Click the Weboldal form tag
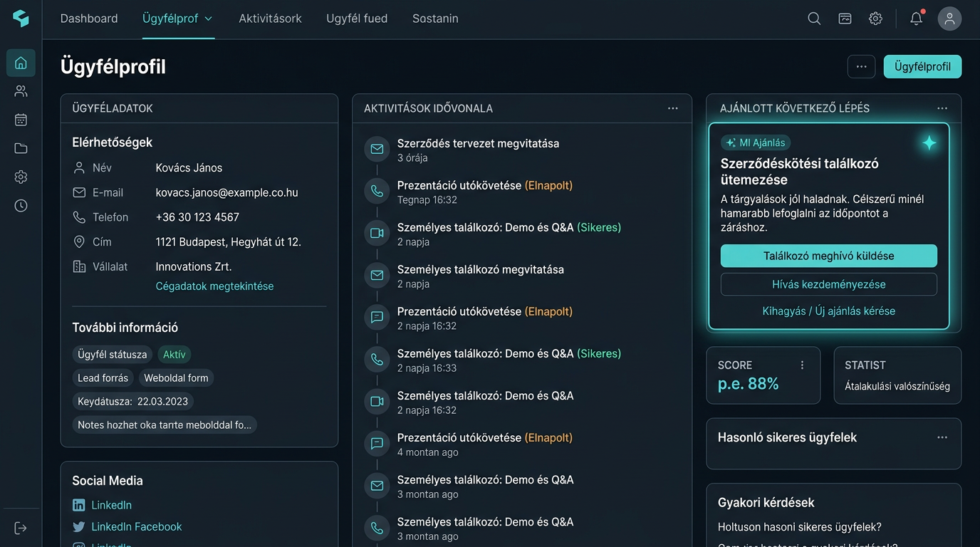 coord(176,378)
